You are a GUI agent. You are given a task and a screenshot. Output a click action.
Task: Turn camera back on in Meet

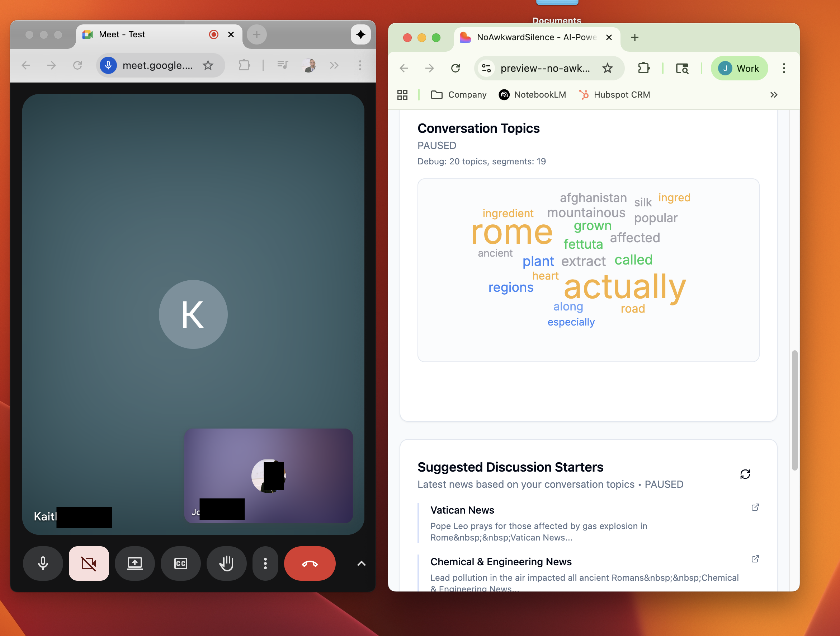(x=89, y=563)
